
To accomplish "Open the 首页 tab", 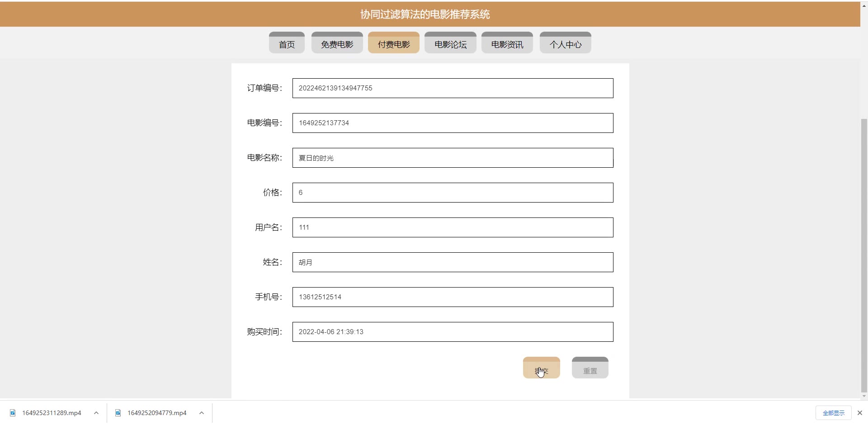I will point(287,42).
